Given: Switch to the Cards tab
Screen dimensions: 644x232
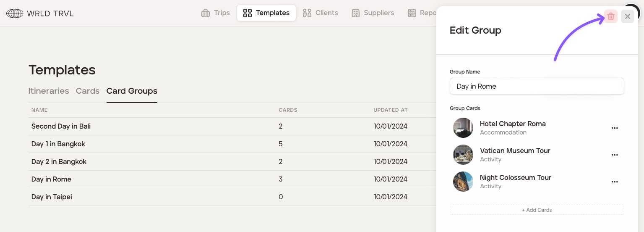Looking at the screenshot, I should [87, 91].
